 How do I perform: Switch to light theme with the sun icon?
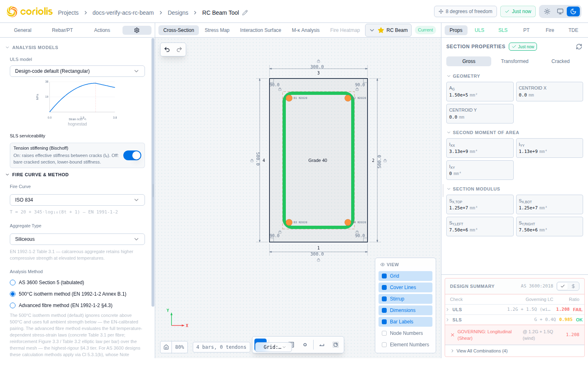click(547, 11)
